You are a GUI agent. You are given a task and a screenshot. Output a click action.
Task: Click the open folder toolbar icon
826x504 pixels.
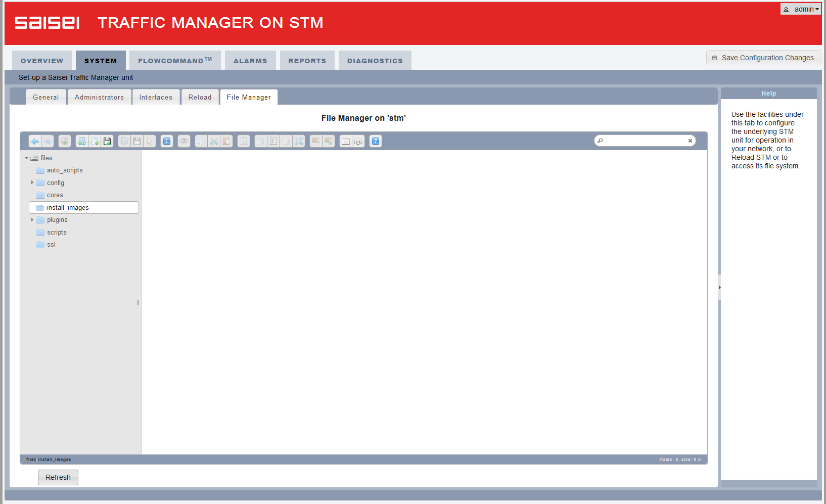coord(124,141)
